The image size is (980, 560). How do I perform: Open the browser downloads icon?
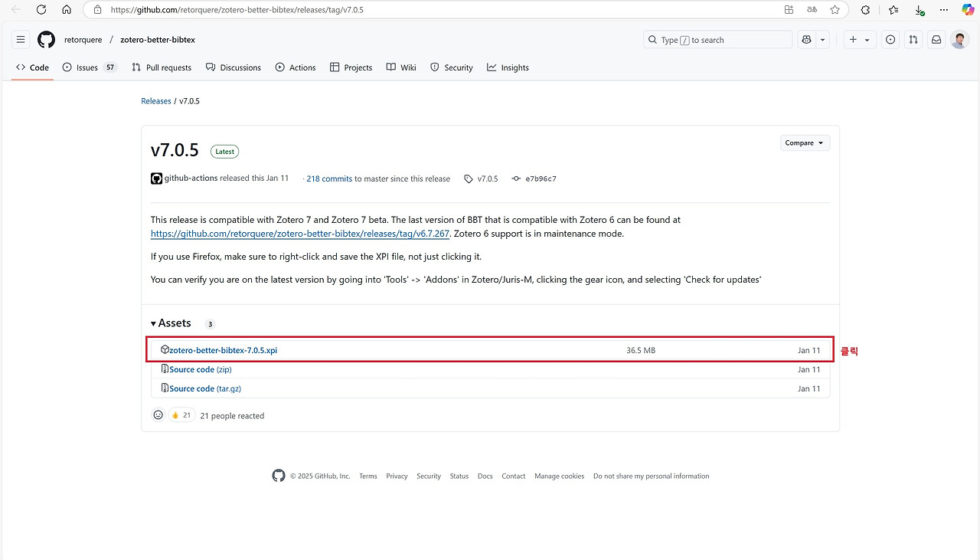pos(920,10)
